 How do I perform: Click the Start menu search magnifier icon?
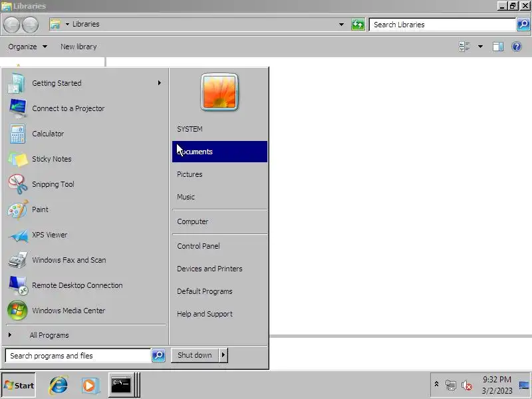pyautogui.click(x=158, y=355)
